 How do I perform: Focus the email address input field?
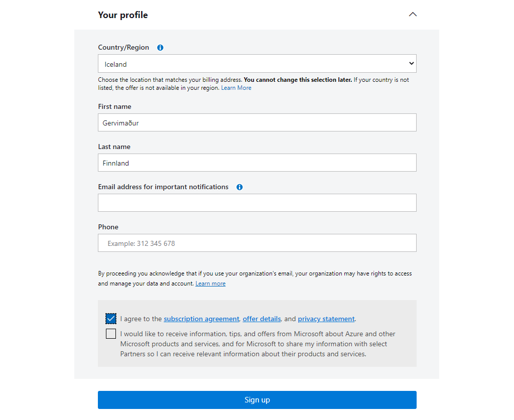pyautogui.click(x=257, y=203)
